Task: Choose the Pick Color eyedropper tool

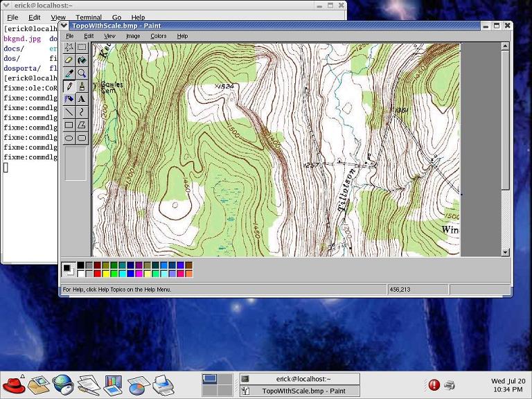Action: pos(69,73)
